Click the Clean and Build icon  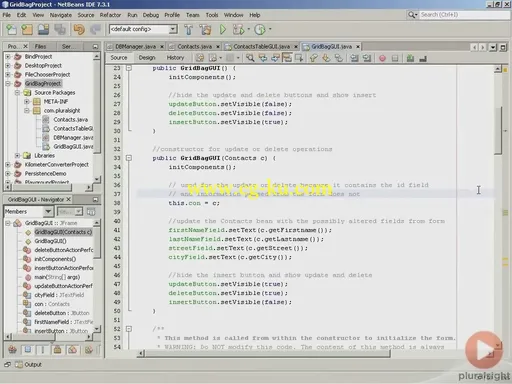205,30
